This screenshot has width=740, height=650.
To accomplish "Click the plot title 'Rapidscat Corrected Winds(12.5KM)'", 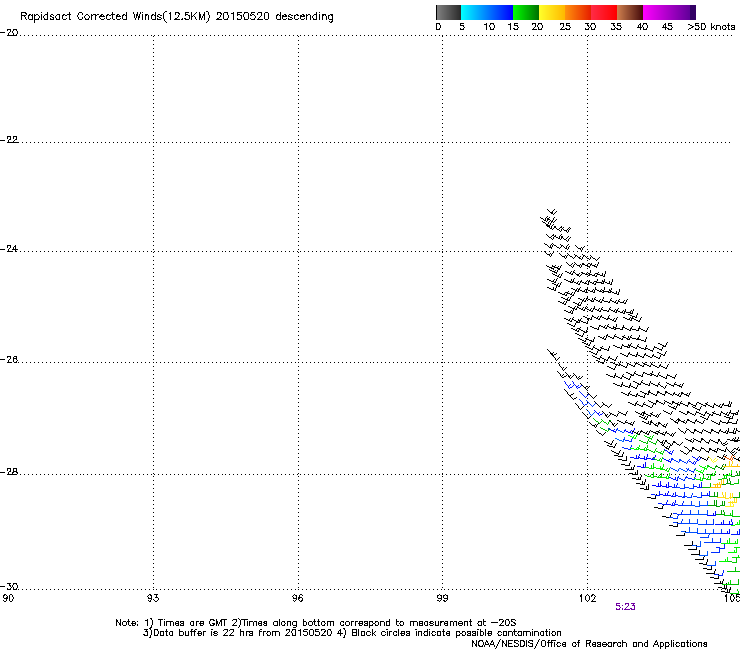I will (115, 17).
